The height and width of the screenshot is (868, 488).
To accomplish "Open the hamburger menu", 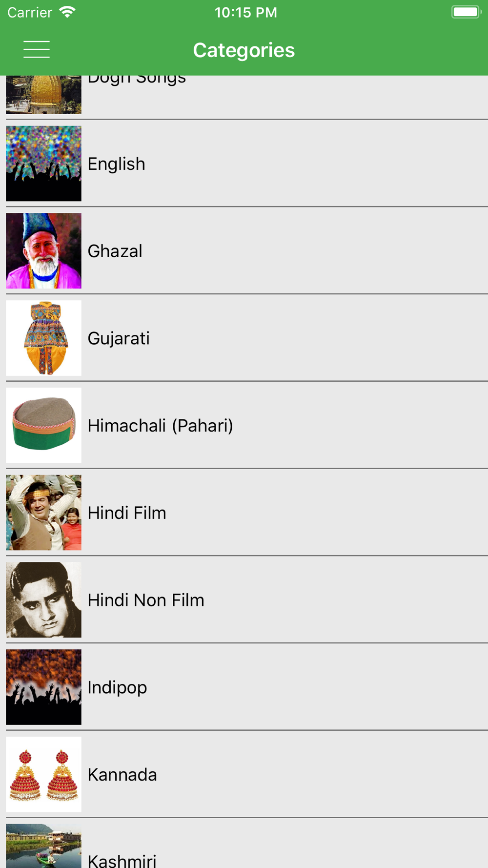I will [37, 50].
